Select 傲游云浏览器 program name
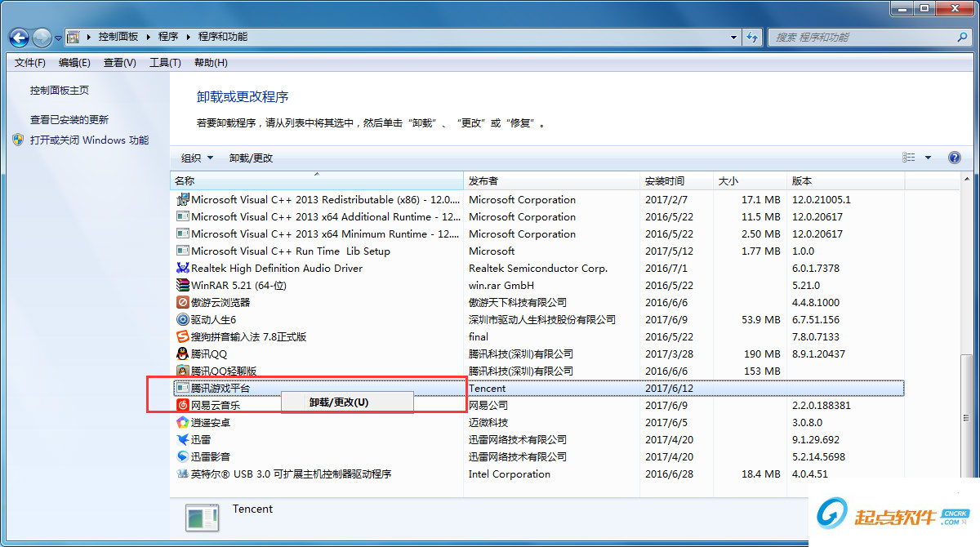 point(221,302)
